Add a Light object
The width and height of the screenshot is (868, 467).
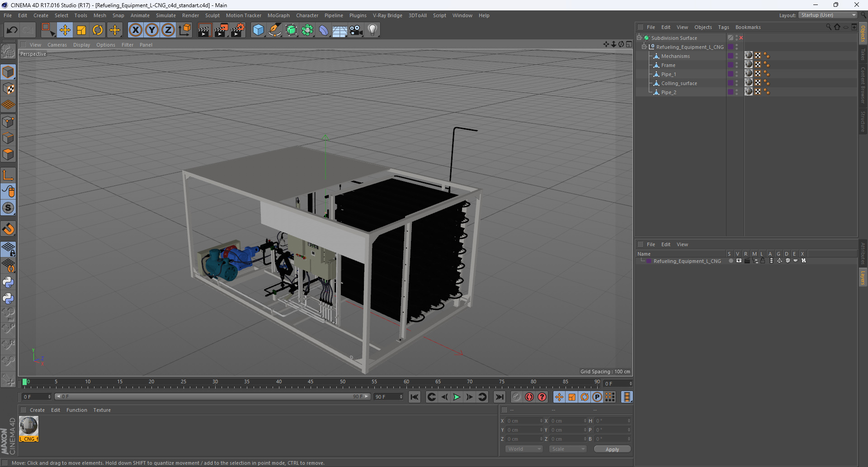tap(373, 30)
